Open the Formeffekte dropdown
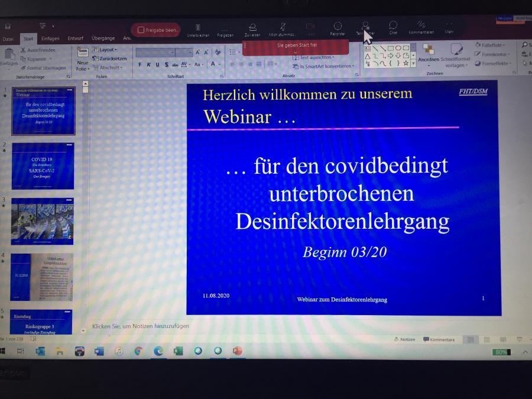 [493, 63]
